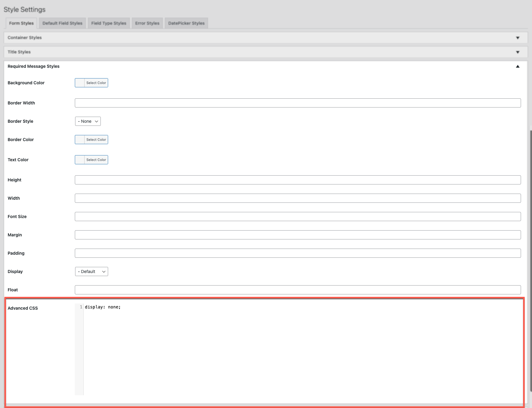The width and height of the screenshot is (532, 408).
Task: Switch to the Default Field Styles tab
Action: pos(62,23)
